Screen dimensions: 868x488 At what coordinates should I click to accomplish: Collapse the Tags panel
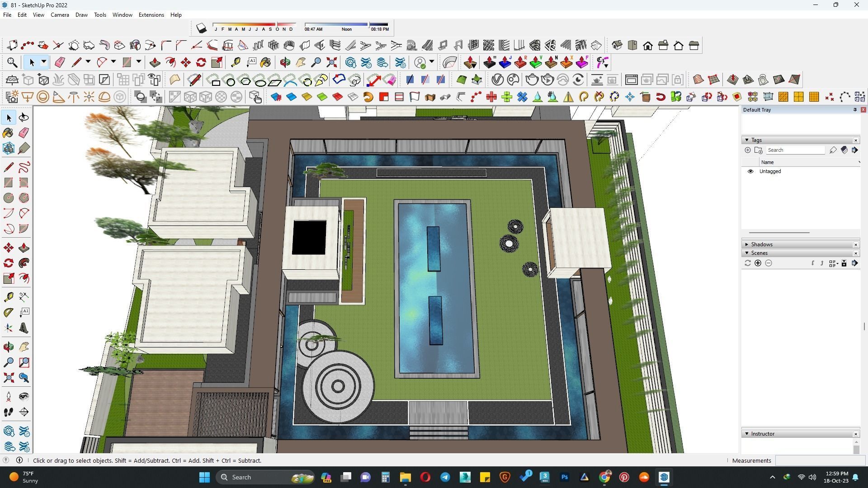click(747, 140)
